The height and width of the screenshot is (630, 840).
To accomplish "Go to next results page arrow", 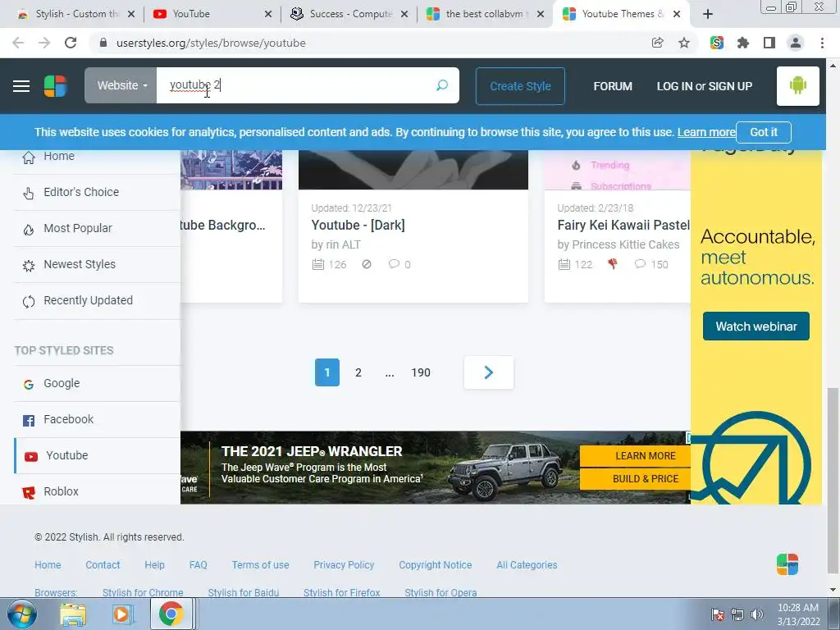I will coord(489,372).
